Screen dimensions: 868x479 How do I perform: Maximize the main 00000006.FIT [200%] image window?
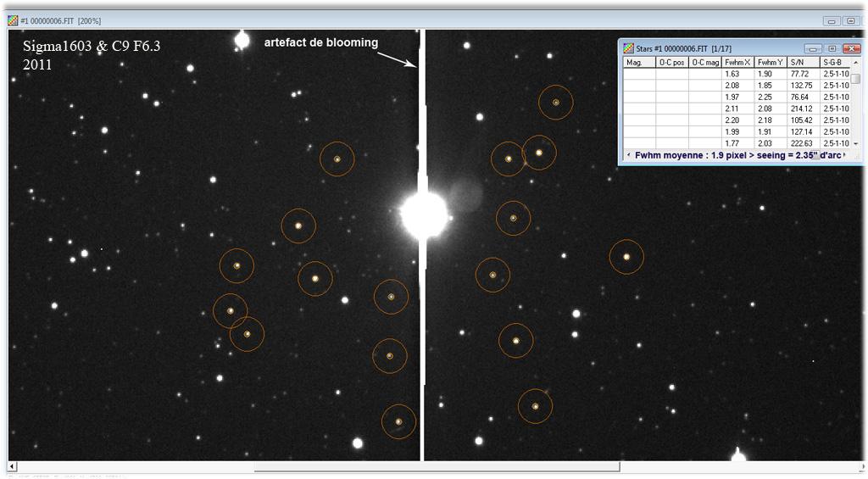(x=851, y=21)
